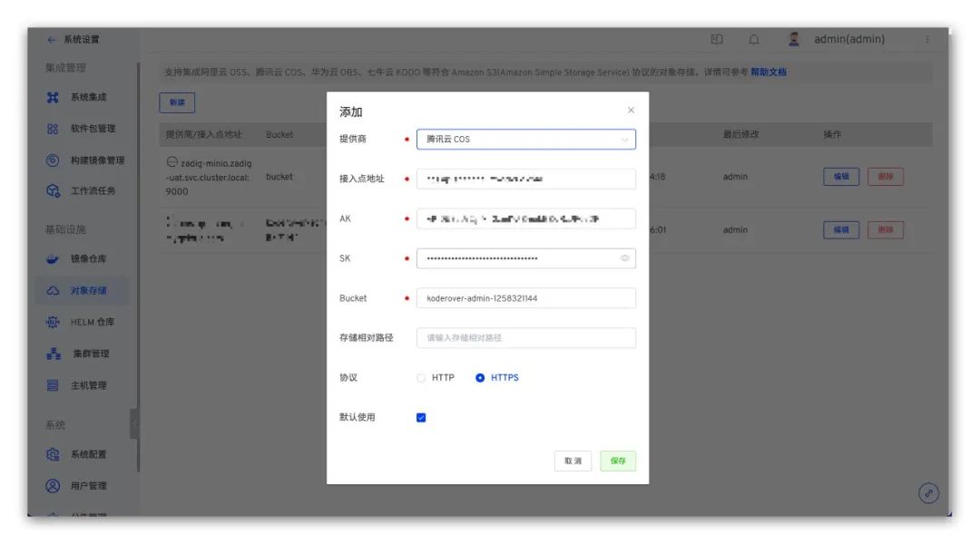Click the 用户管理 user icon
The height and width of the screenshot is (544, 980).
pos(53,486)
